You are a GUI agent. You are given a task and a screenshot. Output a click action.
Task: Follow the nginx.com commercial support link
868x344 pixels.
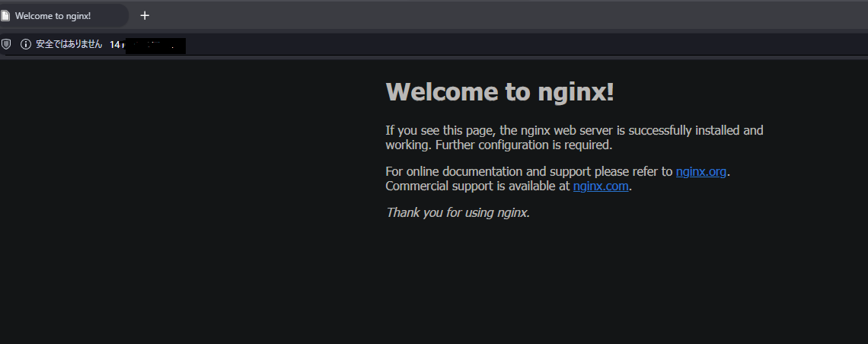[601, 186]
